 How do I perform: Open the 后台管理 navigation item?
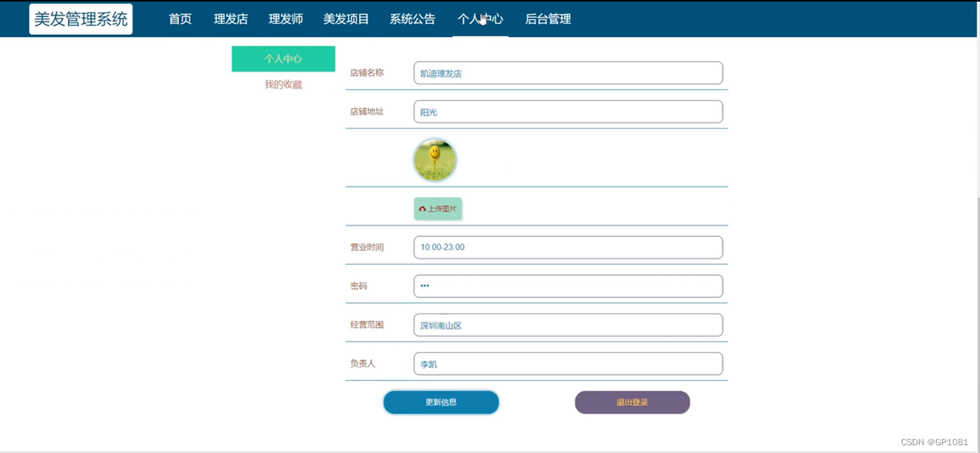coord(548,19)
